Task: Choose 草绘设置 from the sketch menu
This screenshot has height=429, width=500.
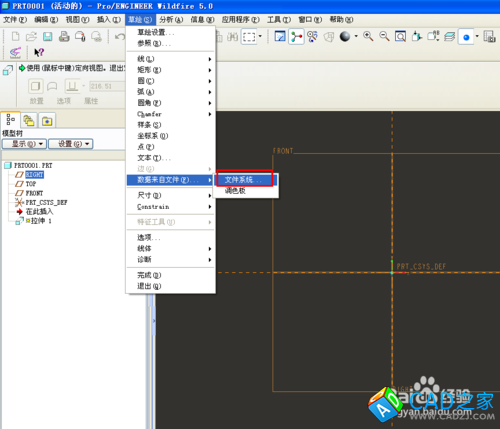Action: pos(170,32)
